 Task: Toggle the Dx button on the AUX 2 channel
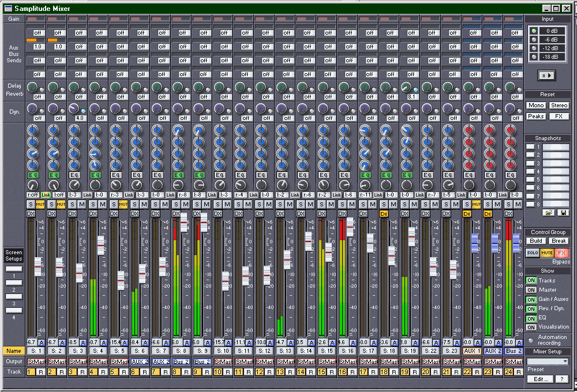click(488, 214)
